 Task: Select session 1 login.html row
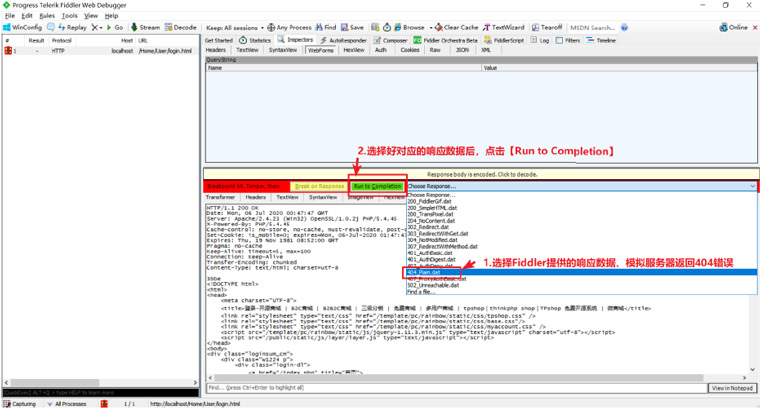pos(100,51)
